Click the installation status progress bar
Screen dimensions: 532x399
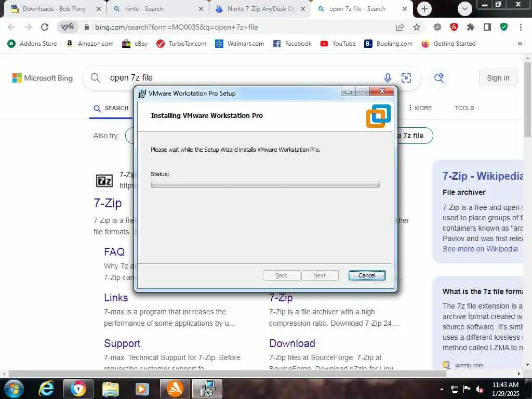coord(265,184)
